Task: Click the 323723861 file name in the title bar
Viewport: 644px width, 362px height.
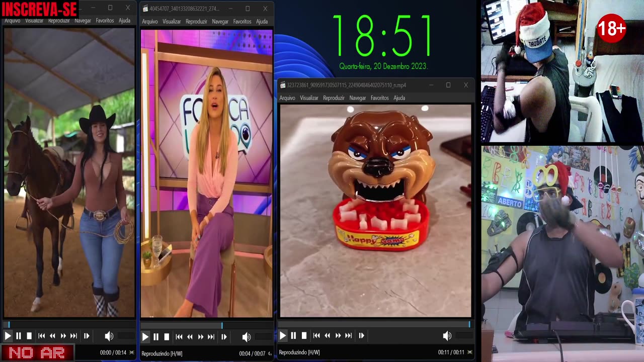Action: 346,85
